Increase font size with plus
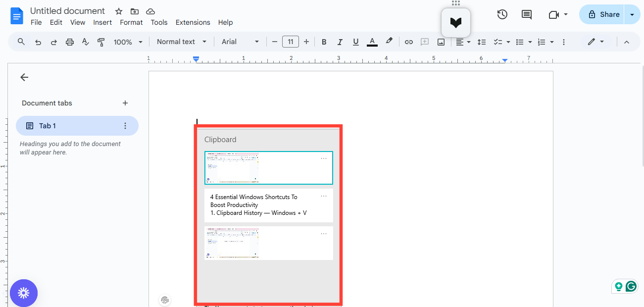Image resolution: width=644 pixels, height=307 pixels. [306, 42]
